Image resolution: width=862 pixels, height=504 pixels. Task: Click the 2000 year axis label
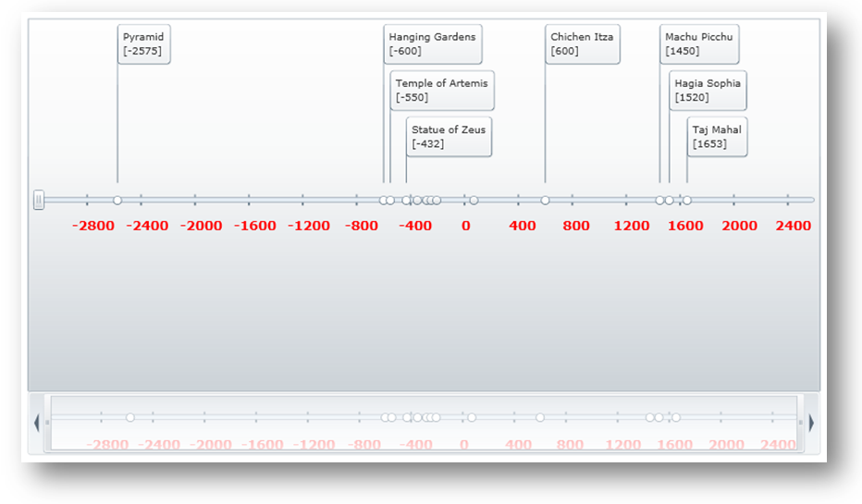point(739,226)
